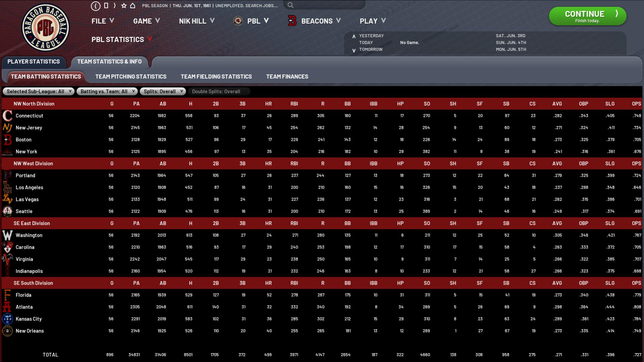Click the forward navigation arrow icon
The height and width of the screenshot is (362, 644).
pyautogui.click(x=115, y=5)
